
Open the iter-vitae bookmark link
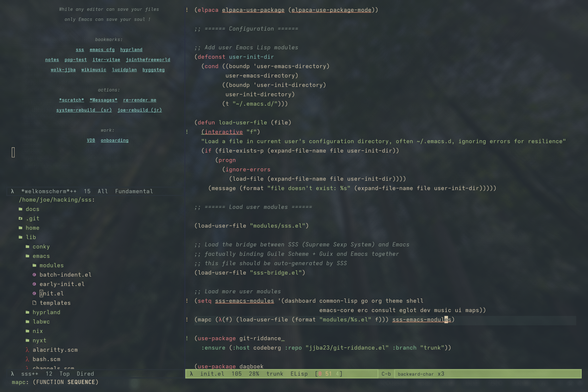(x=106, y=60)
